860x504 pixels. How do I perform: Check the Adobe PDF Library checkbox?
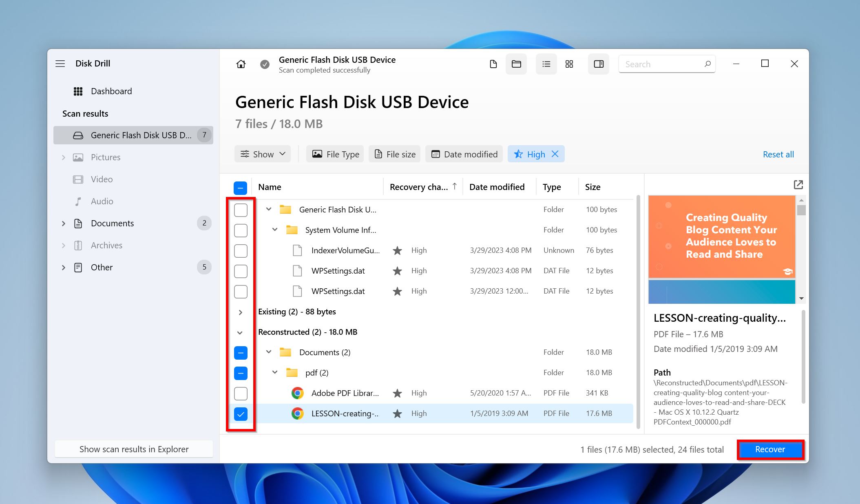[240, 393]
